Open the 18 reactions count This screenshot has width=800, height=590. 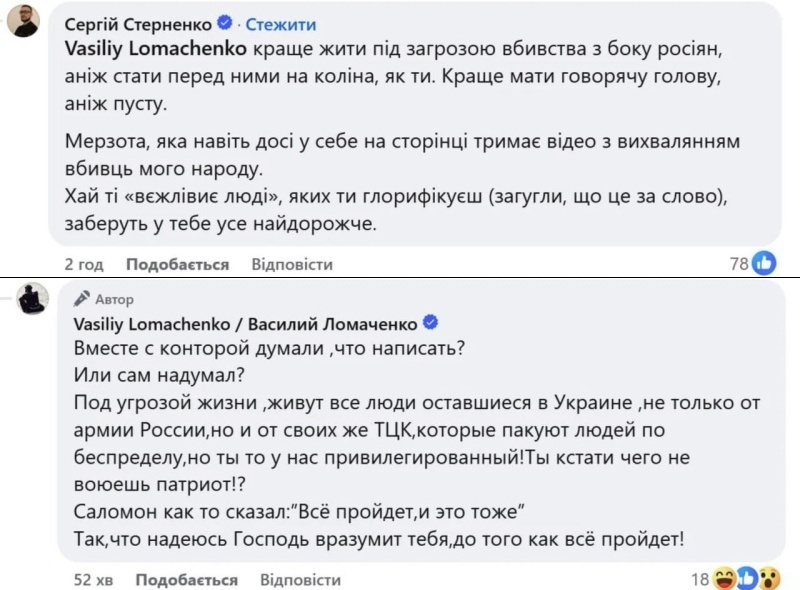point(700,579)
